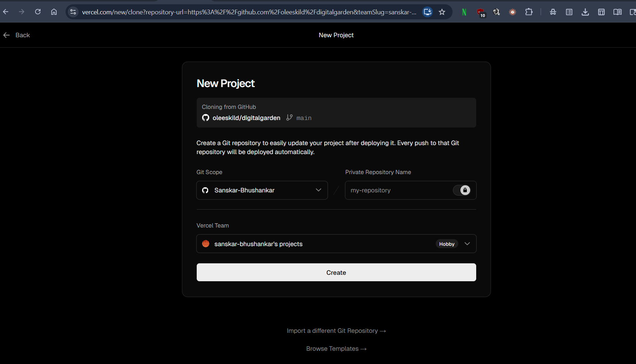
Task: Click the main branch label
Action: (x=304, y=118)
